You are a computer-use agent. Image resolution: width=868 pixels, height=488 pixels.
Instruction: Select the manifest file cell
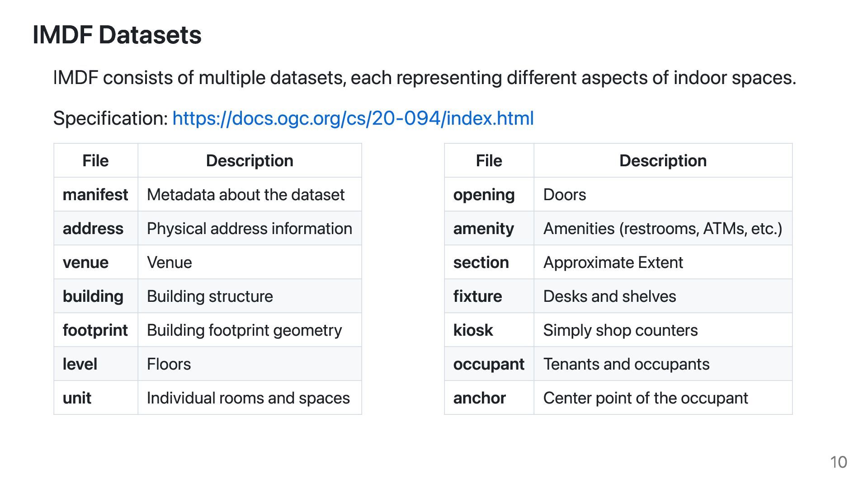pyautogui.click(x=95, y=195)
